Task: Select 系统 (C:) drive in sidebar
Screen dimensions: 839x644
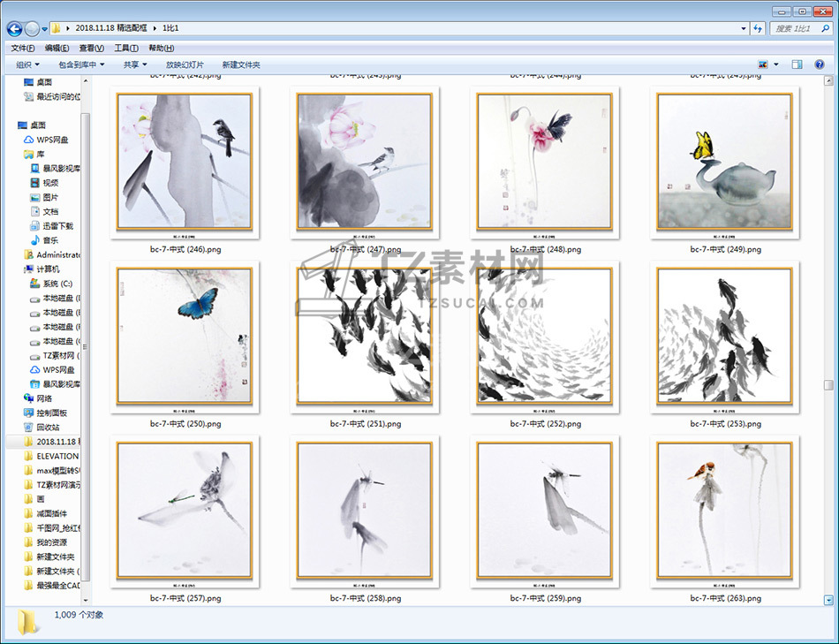Action: click(57, 284)
